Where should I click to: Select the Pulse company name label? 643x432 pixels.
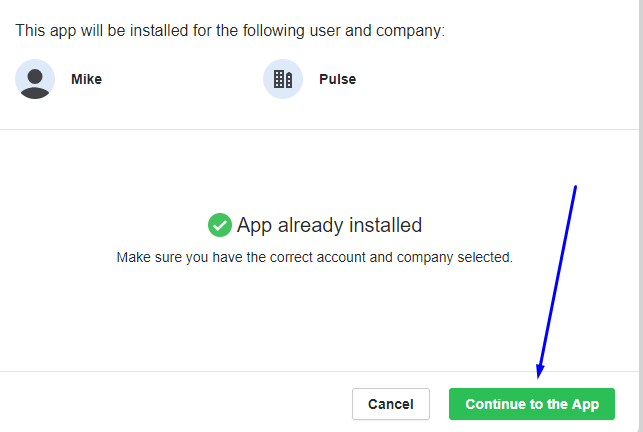337,79
